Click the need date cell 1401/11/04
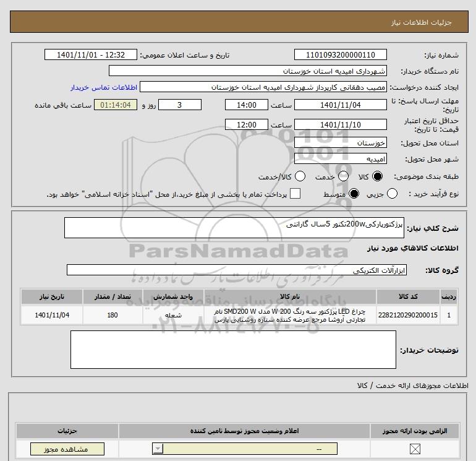The width and height of the screenshot is (476, 461). point(52,315)
